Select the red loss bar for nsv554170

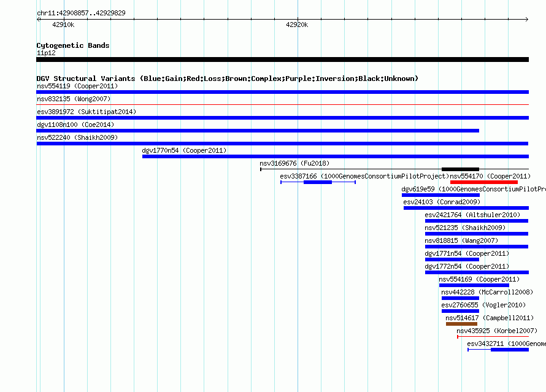coord(484,182)
